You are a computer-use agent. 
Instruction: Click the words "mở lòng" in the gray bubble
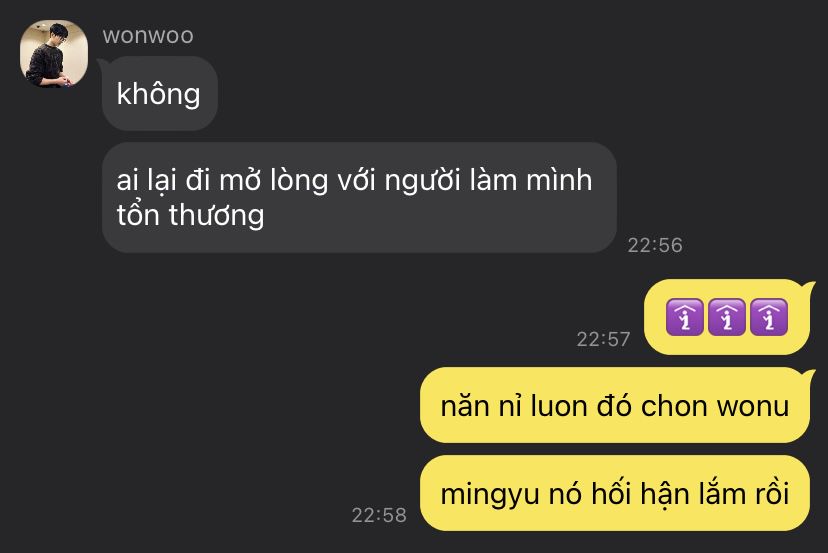pos(274,181)
